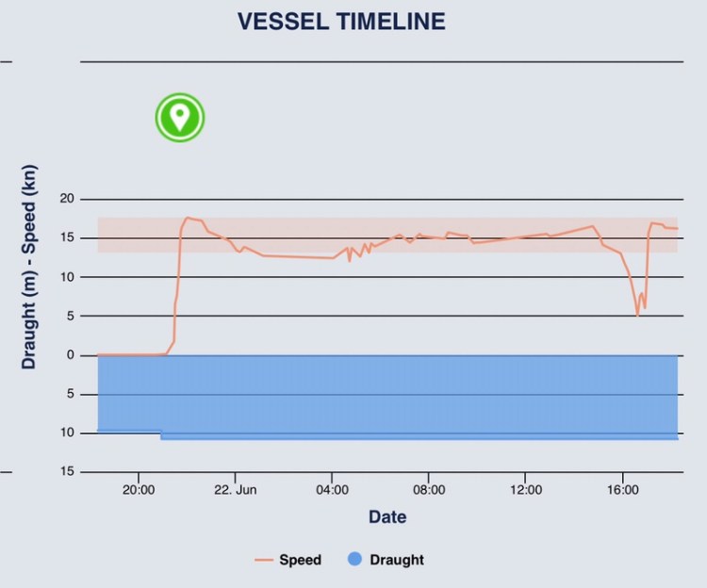The image size is (707, 588).
Task: Click the VESSEL TIMELINE chart title
Action: pyautogui.click(x=341, y=22)
